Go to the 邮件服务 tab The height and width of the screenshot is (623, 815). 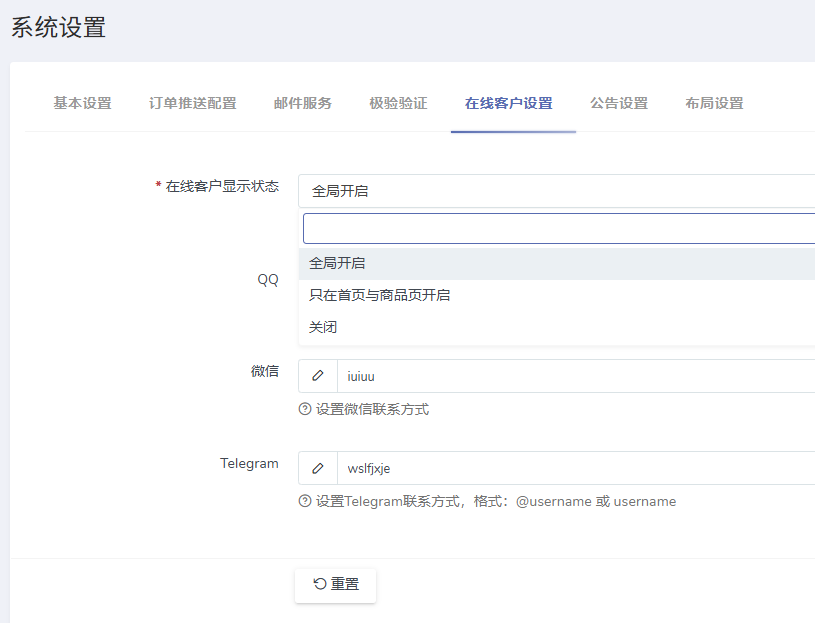[x=303, y=103]
